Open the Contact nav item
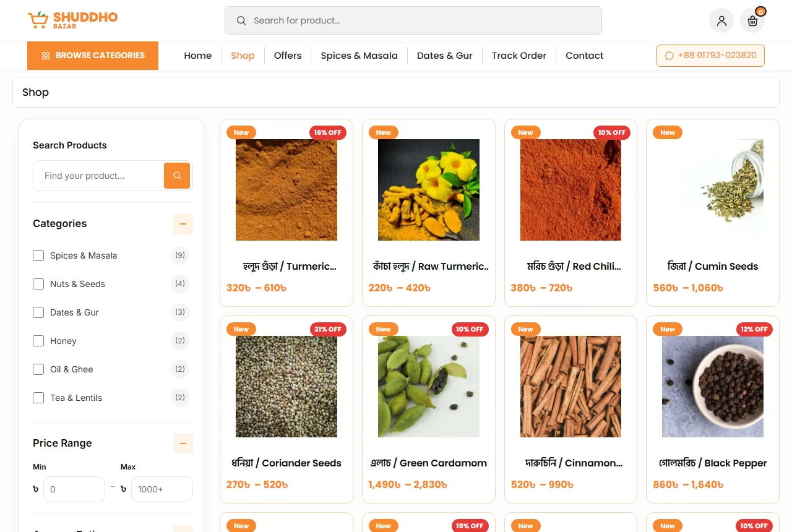792x532 pixels. tap(585, 56)
